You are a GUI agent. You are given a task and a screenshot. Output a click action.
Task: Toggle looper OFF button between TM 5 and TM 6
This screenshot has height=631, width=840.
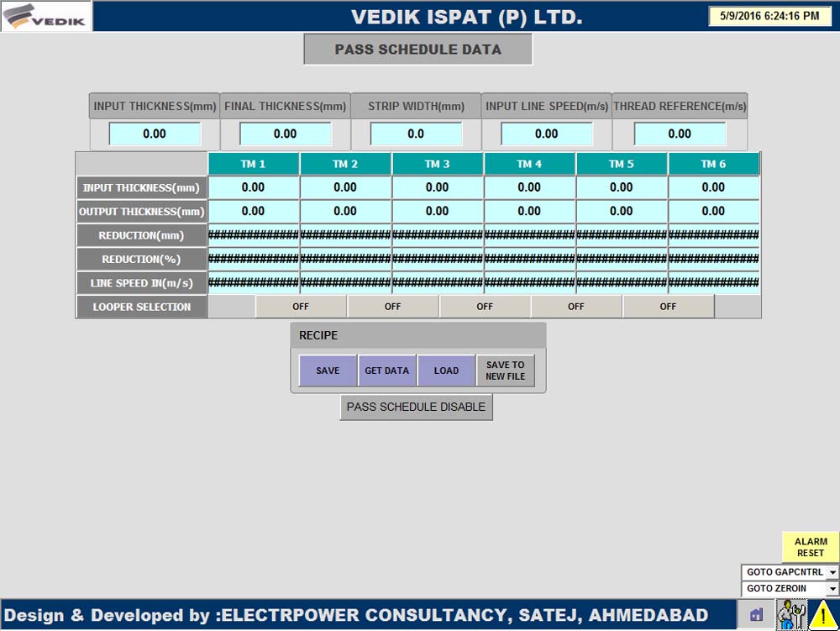668,307
